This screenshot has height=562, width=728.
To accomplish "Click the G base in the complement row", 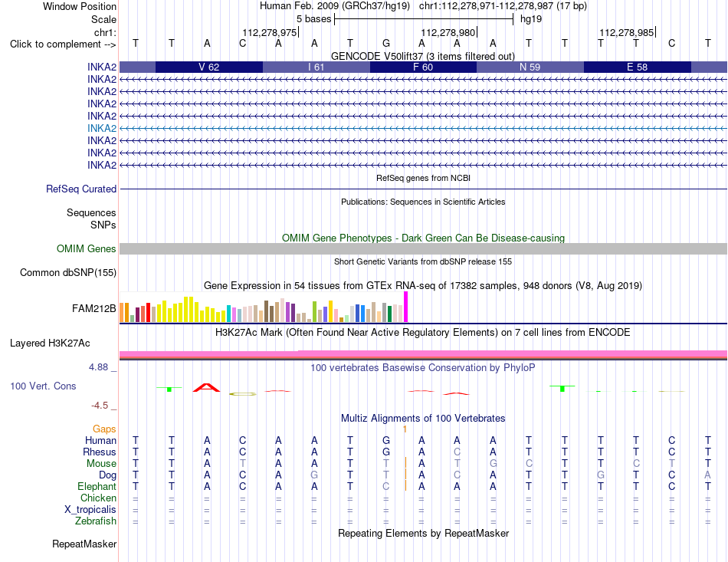I will 385,43.
